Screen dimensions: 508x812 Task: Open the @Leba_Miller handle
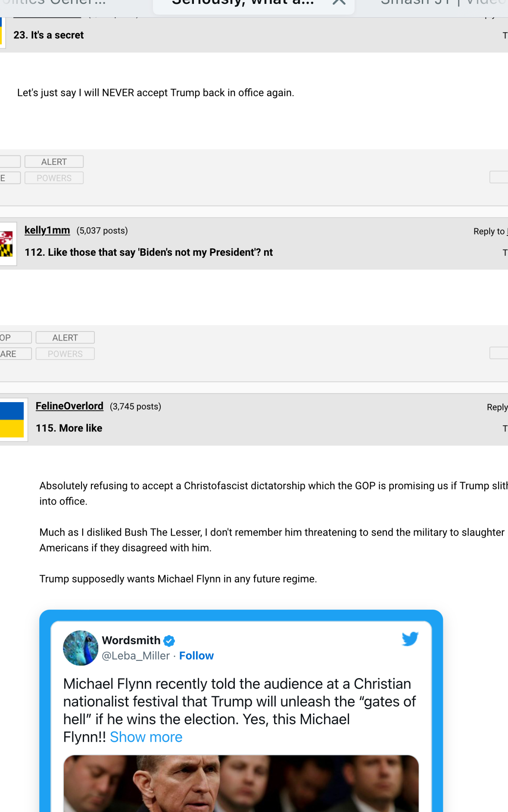point(136,656)
